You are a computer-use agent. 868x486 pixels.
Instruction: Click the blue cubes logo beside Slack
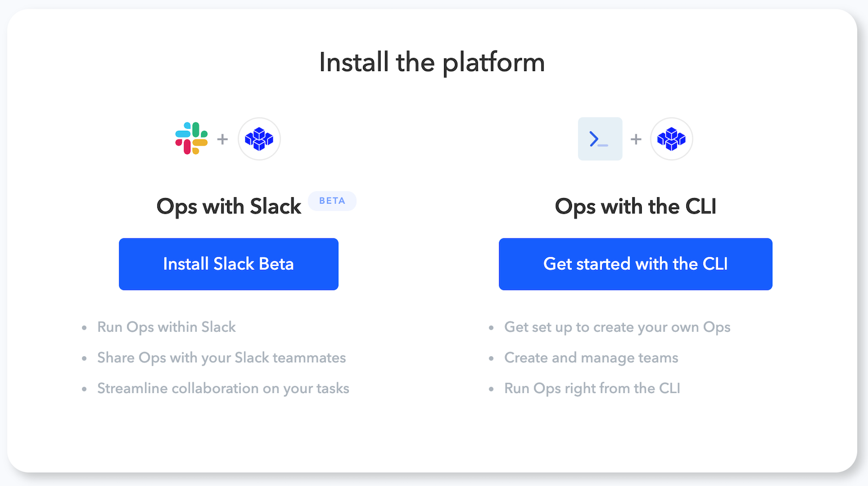coord(259,139)
